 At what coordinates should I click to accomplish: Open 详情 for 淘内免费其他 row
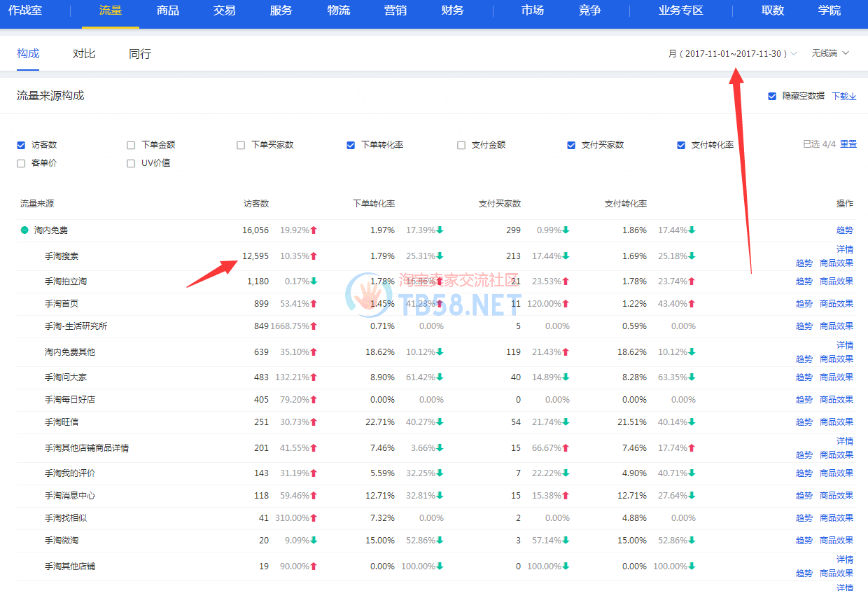845,345
